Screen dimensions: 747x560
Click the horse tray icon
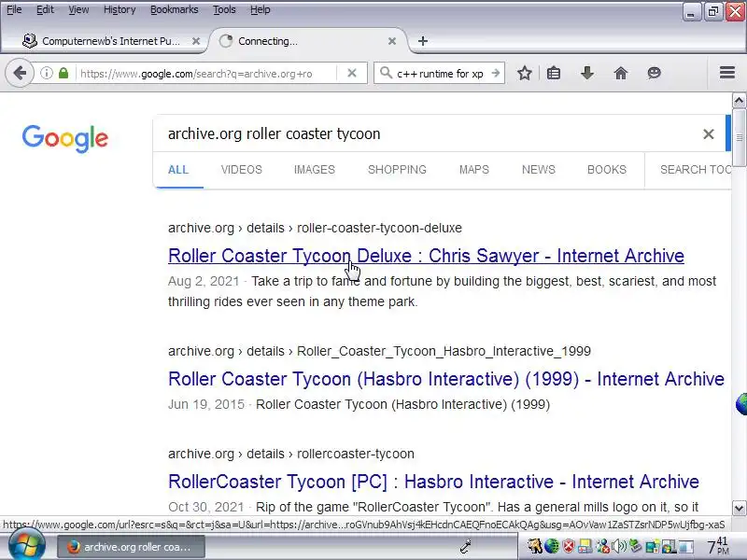tap(534, 546)
